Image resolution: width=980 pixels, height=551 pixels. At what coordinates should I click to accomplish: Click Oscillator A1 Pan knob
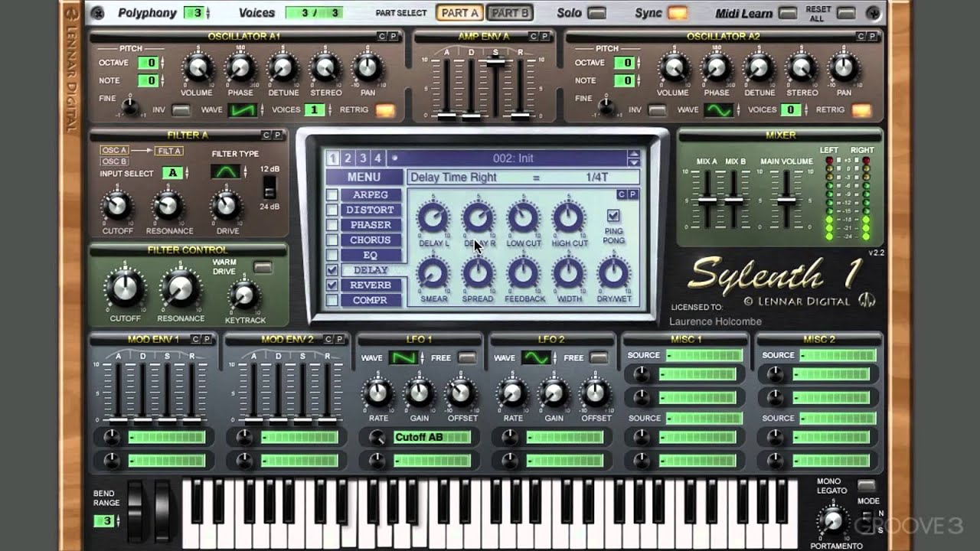[x=367, y=69]
